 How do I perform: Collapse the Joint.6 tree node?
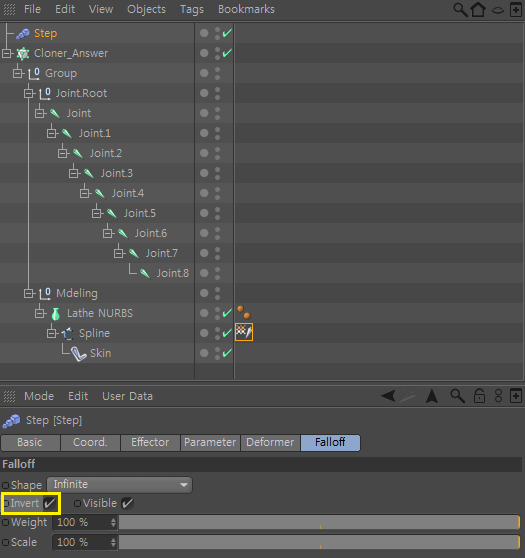(x=107, y=233)
